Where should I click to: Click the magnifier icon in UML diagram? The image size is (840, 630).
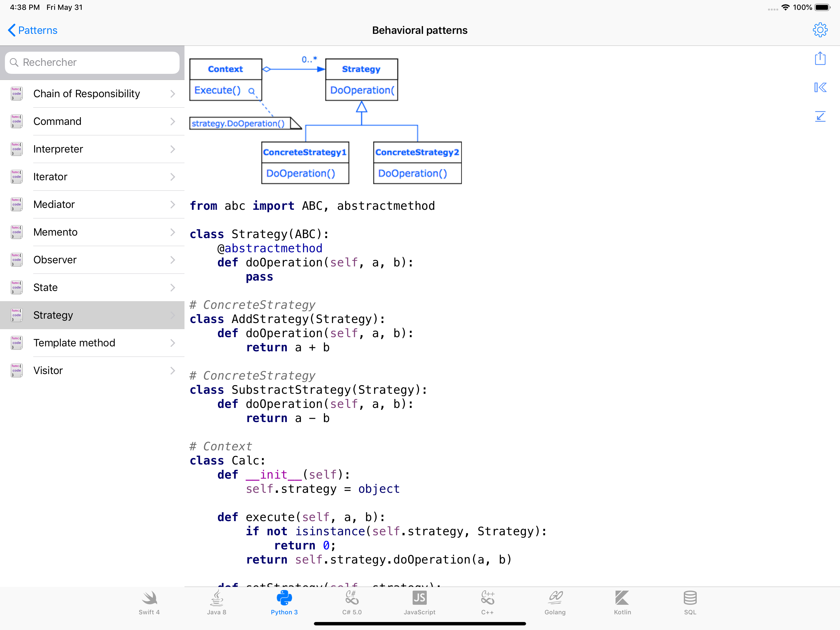click(252, 91)
